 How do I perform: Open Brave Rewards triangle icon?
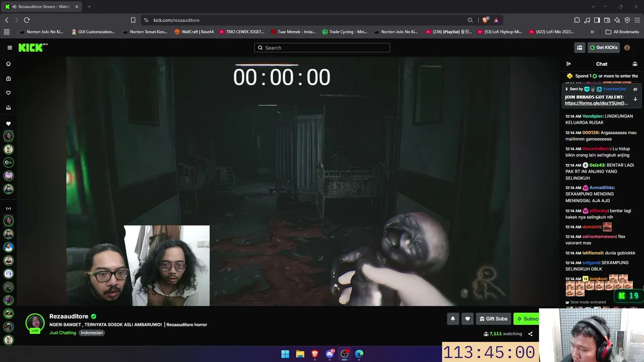click(496, 20)
